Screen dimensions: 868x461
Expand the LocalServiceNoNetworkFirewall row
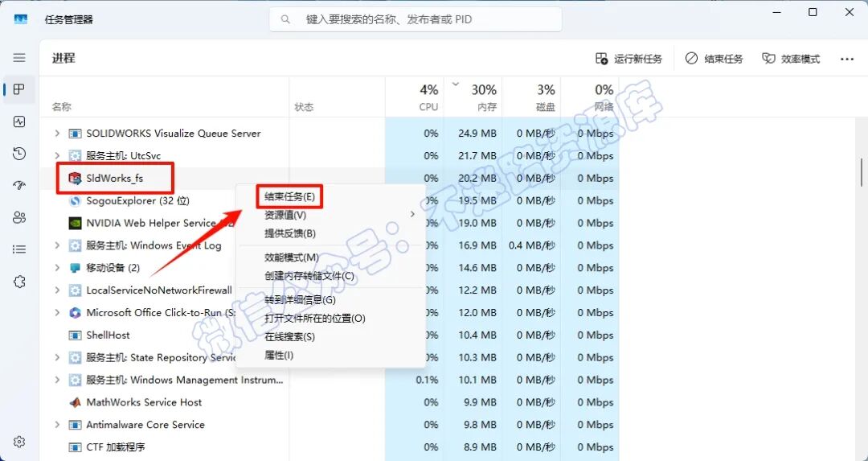[56, 290]
